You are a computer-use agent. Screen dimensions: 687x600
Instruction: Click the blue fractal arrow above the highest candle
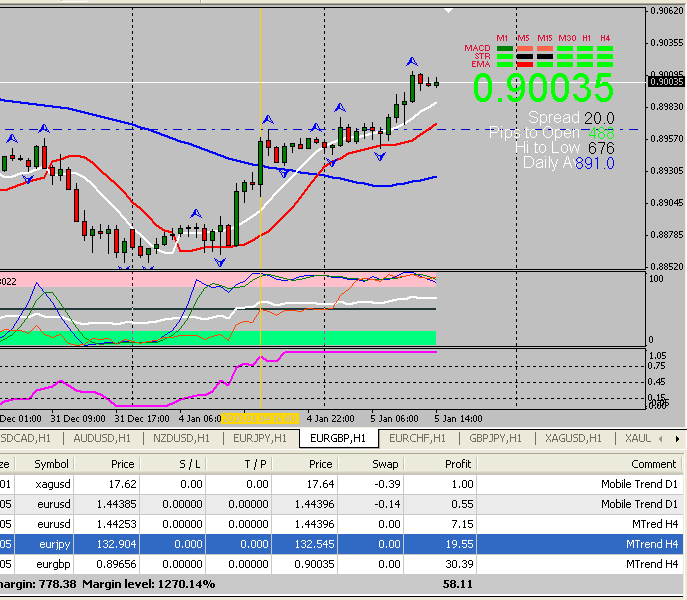click(411, 62)
